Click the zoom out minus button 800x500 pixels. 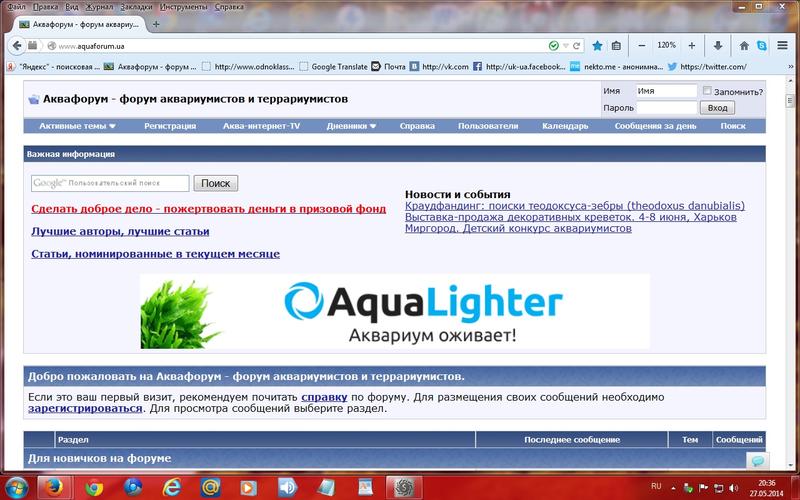click(641, 45)
